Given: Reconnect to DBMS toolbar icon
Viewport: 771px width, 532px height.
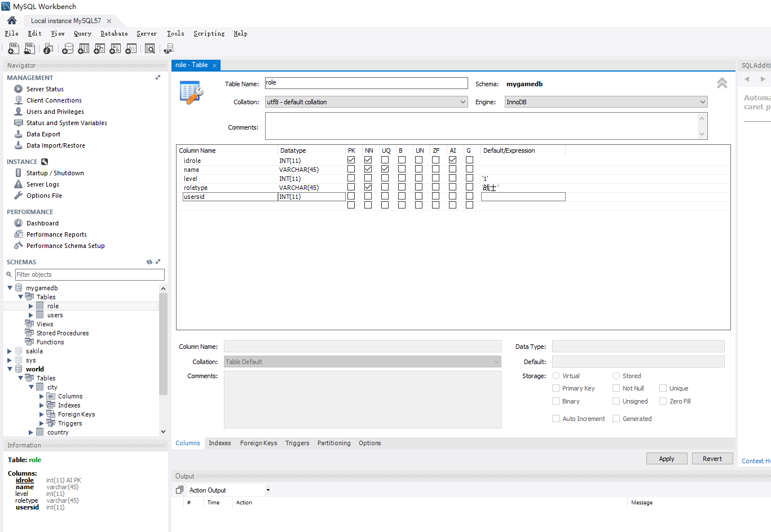Looking at the screenshot, I should tap(169, 49).
